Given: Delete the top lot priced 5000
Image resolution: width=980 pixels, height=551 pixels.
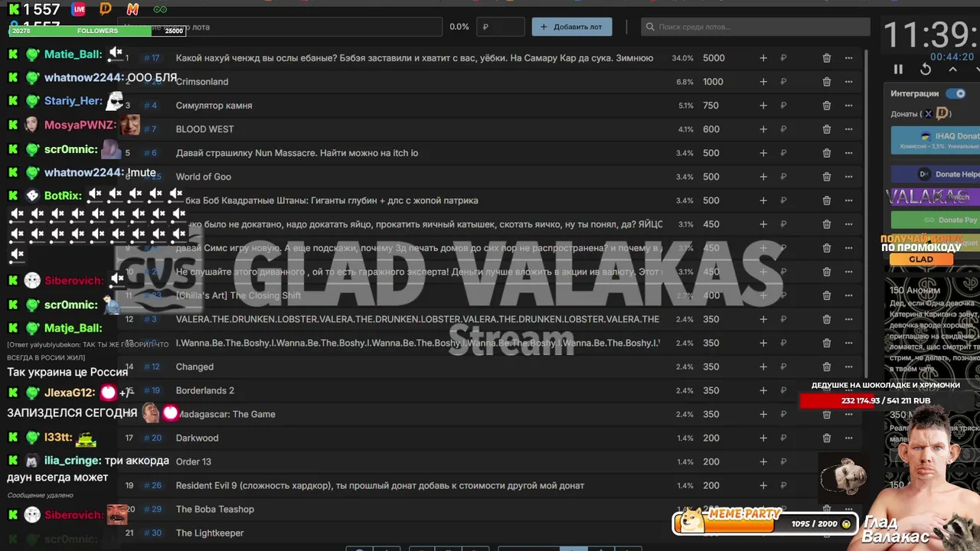Looking at the screenshot, I should [x=827, y=58].
